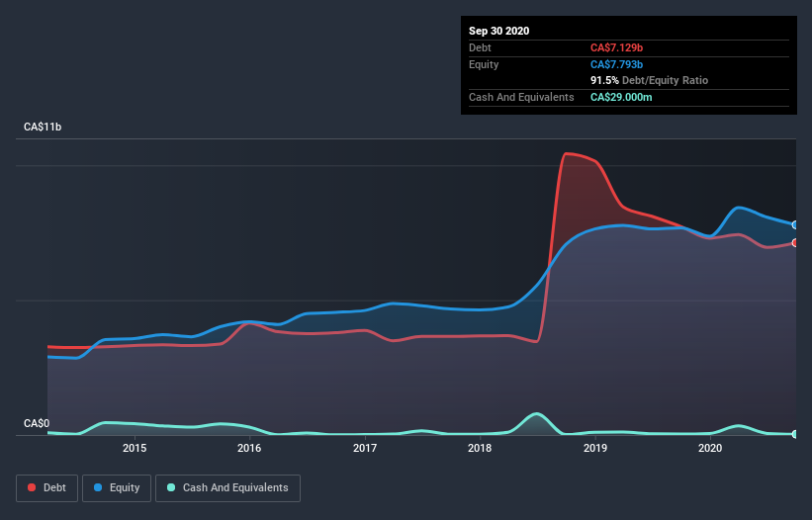Toggle the Equity legend button
The image size is (812, 520).
(117, 488)
